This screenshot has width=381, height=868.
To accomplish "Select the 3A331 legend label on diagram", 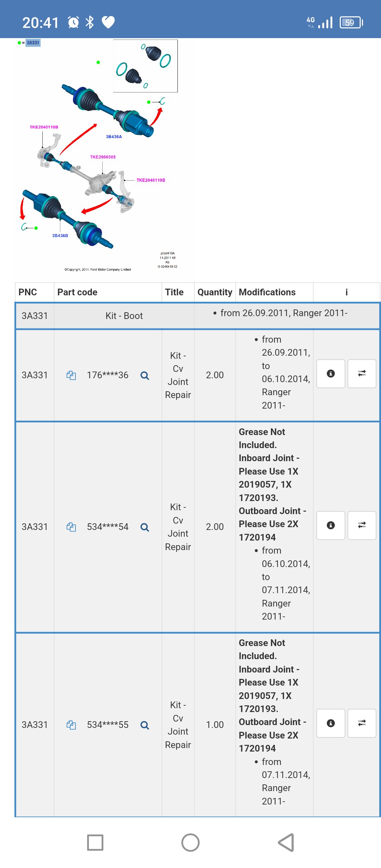I will [33, 43].
